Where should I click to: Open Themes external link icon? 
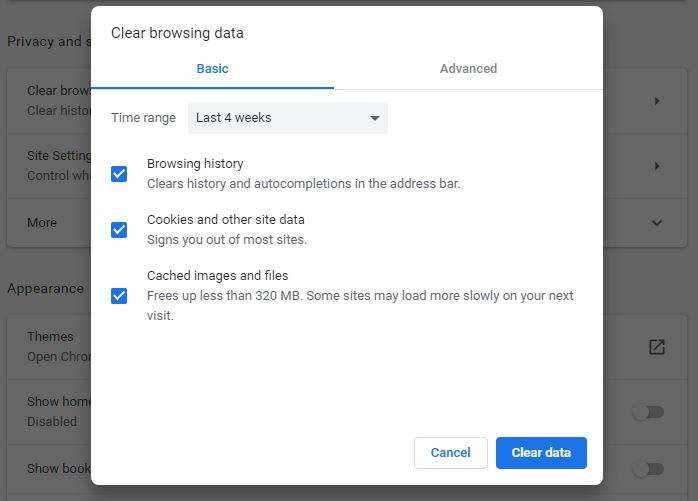[x=656, y=347]
